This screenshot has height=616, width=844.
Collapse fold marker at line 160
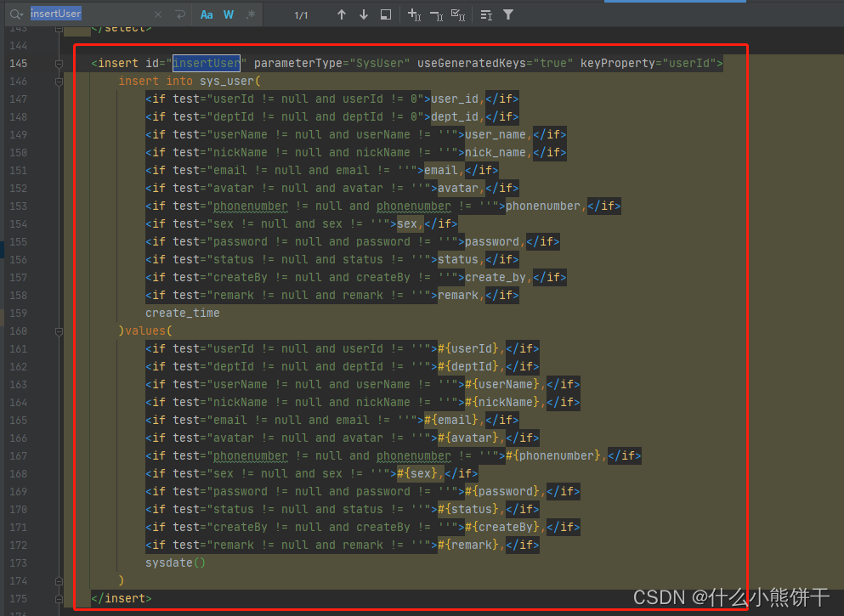(59, 331)
